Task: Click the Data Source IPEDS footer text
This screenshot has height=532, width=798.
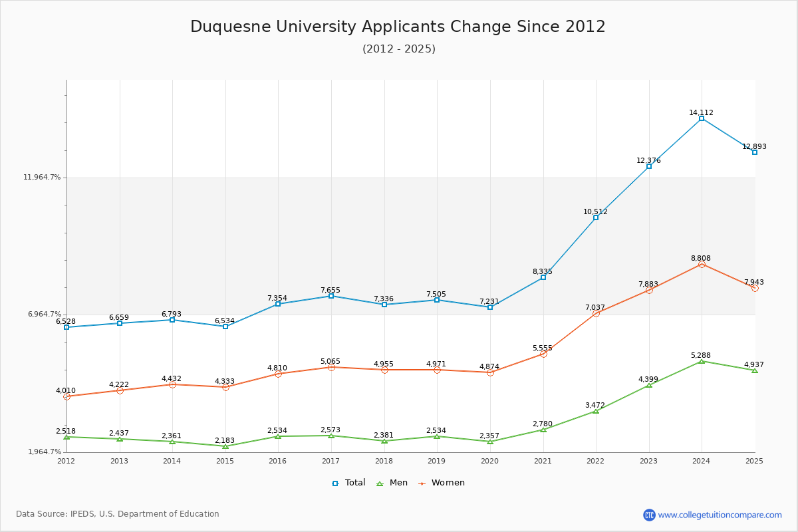Action: pyautogui.click(x=118, y=514)
